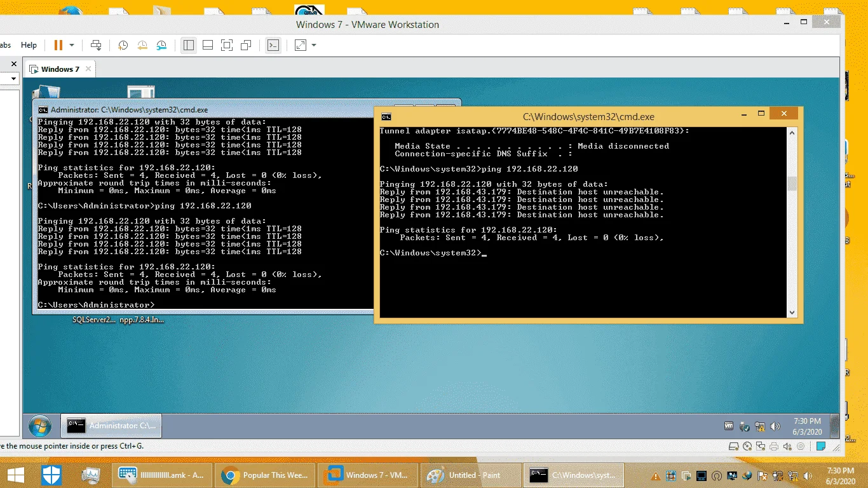This screenshot has height=488, width=868.
Task: Click scroll up arrow in front cmd window
Action: point(792,133)
